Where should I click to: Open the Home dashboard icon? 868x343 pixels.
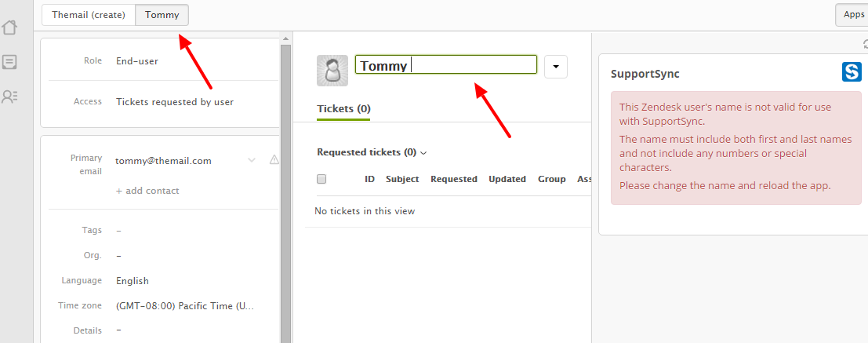(9, 27)
